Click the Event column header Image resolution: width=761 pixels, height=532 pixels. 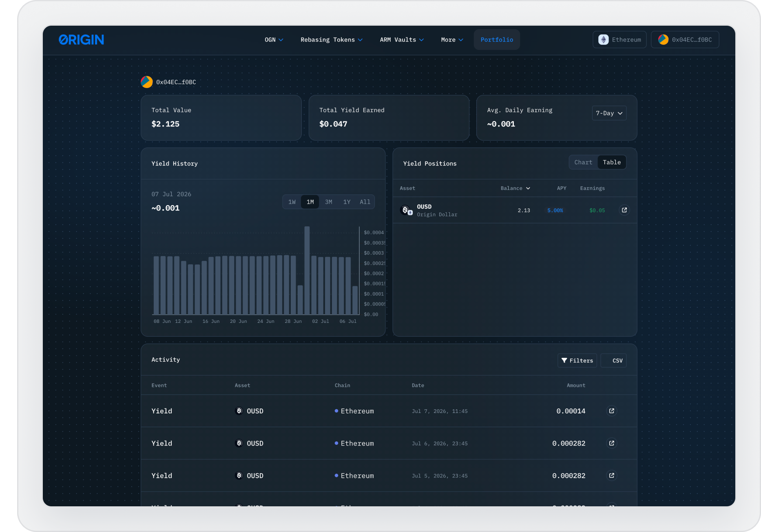click(159, 385)
